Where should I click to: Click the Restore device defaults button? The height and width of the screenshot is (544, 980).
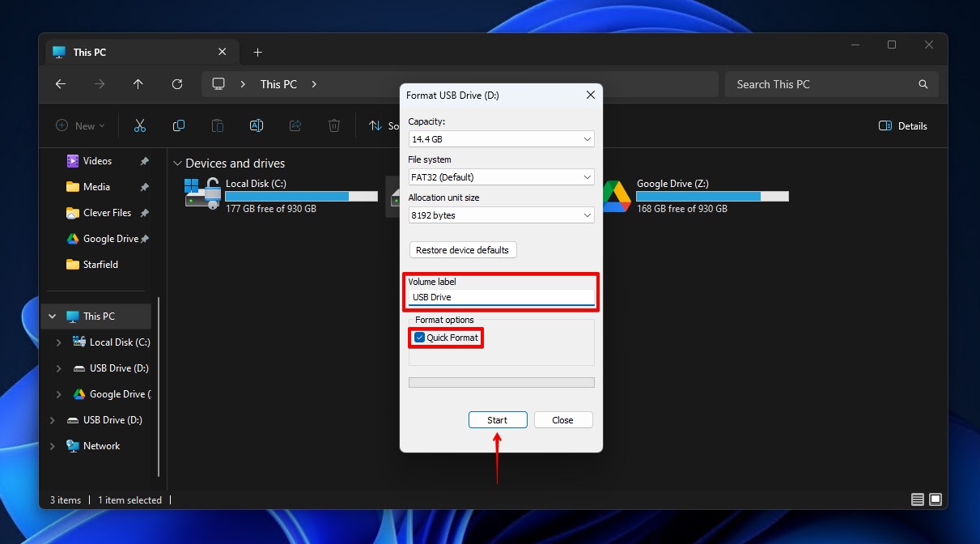[462, 249]
